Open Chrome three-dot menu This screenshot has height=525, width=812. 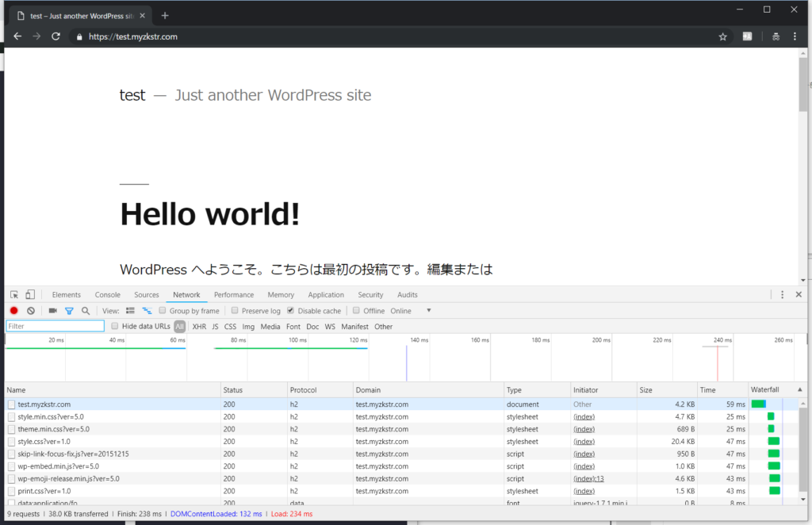click(x=795, y=36)
